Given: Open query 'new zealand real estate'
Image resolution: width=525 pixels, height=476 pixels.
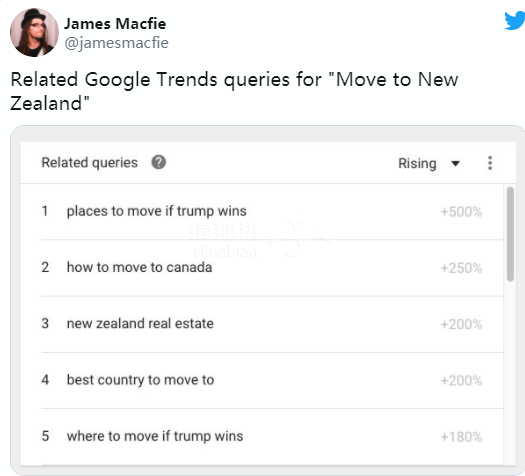Looking at the screenshot, I should coord(140,324).
